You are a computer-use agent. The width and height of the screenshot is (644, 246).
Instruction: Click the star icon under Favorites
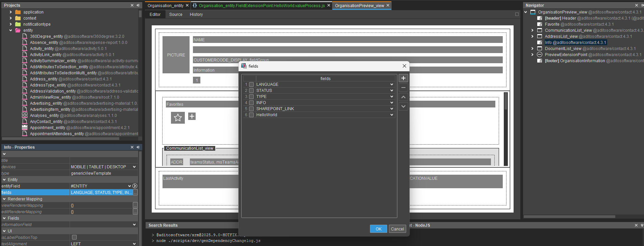click(x=178, y=118)
